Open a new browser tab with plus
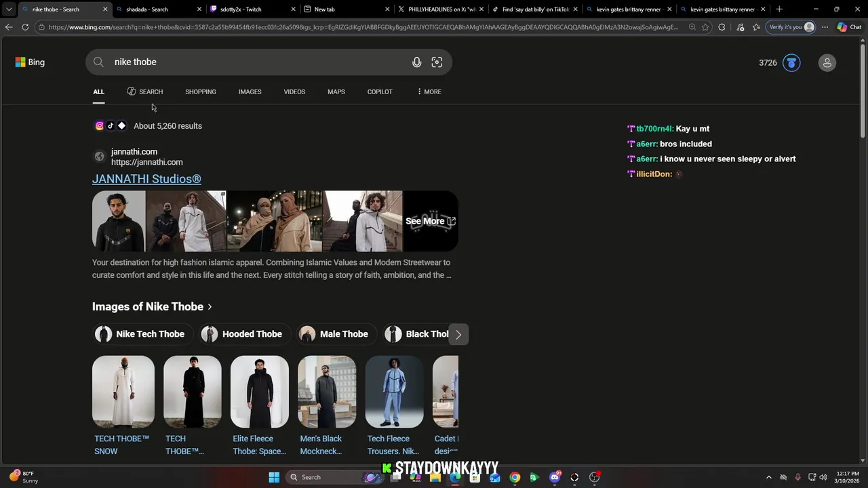Viewport: 868px width, 488px height. [779, 9]
